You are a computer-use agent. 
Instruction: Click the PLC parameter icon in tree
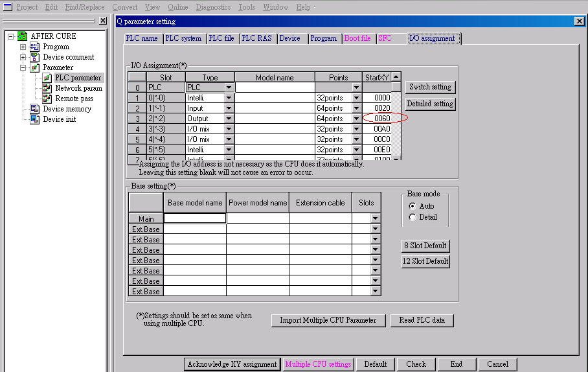click(x=47, y=78)
